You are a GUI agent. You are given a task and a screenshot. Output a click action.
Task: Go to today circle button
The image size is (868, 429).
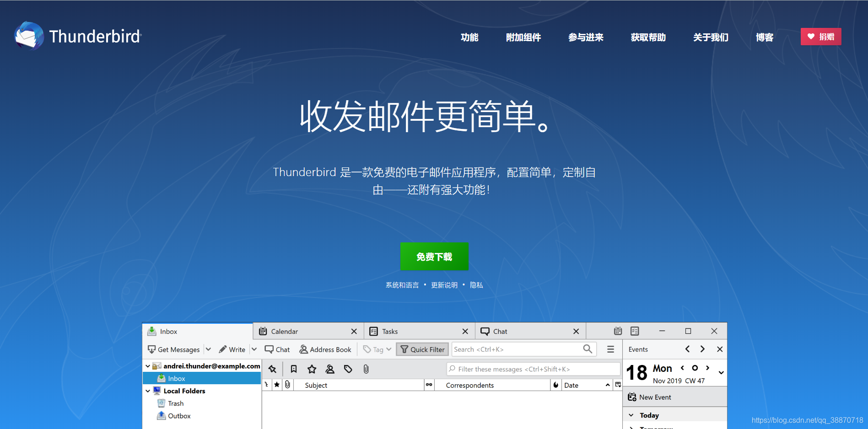pyautogui.click(x=695, y=368)
